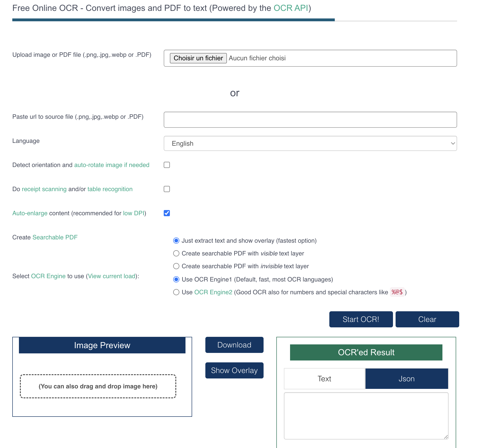
Task: Download the OCR result
Action: tap(234, 345)
